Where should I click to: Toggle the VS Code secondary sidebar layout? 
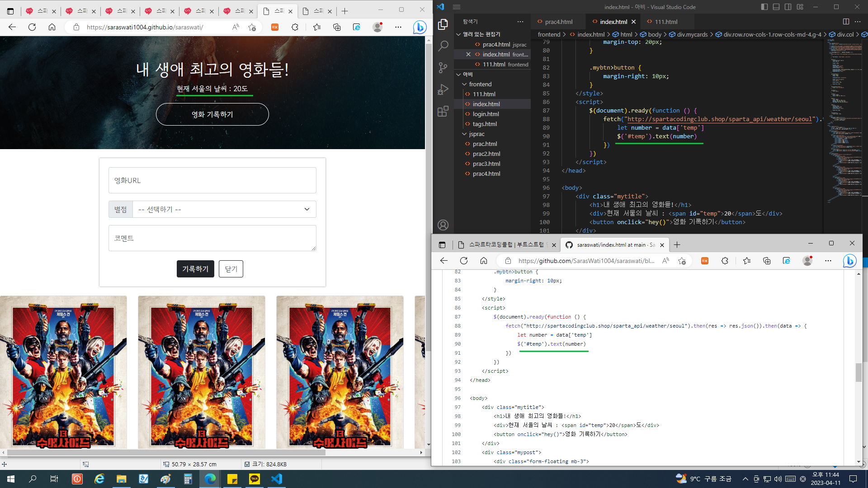tap(788, 7)
